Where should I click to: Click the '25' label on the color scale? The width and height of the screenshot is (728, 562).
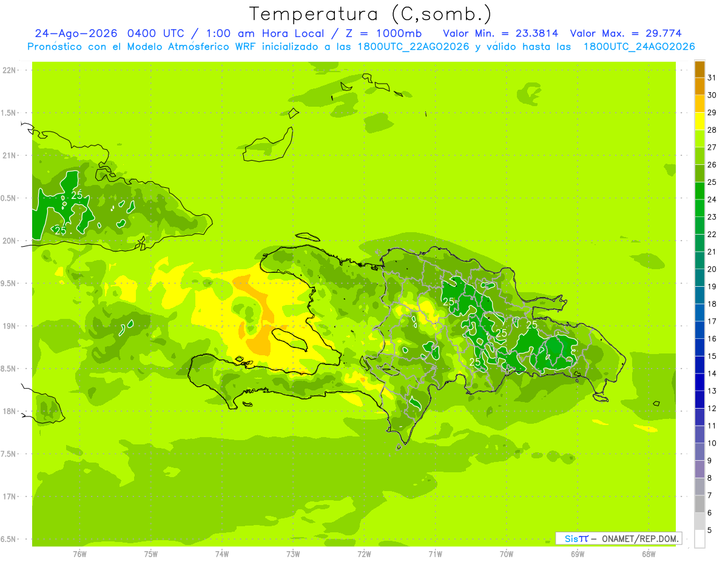coord(712,182)
